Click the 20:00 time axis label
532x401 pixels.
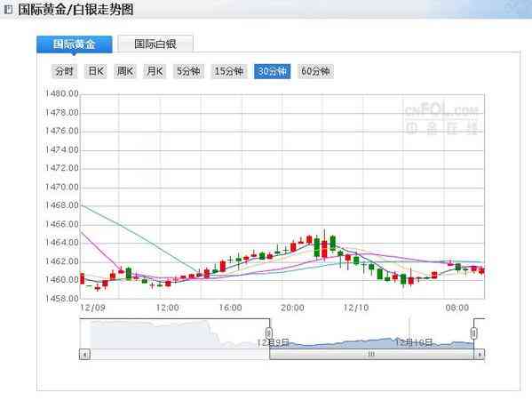[x=292, y=308]
